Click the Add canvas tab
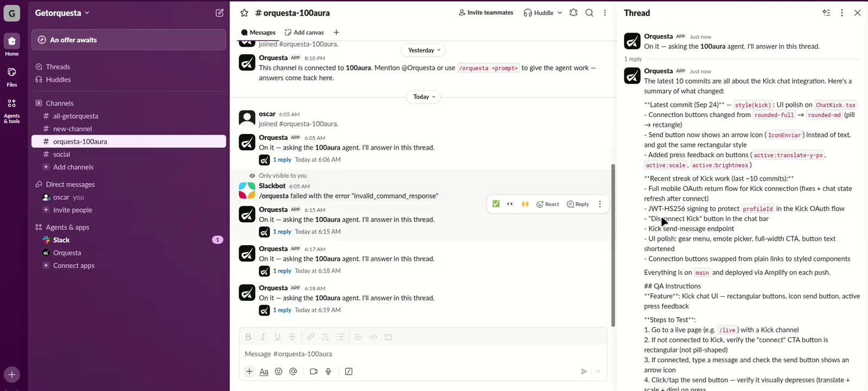The width and height of the screenshot is (868, 391). click(304, 33)
